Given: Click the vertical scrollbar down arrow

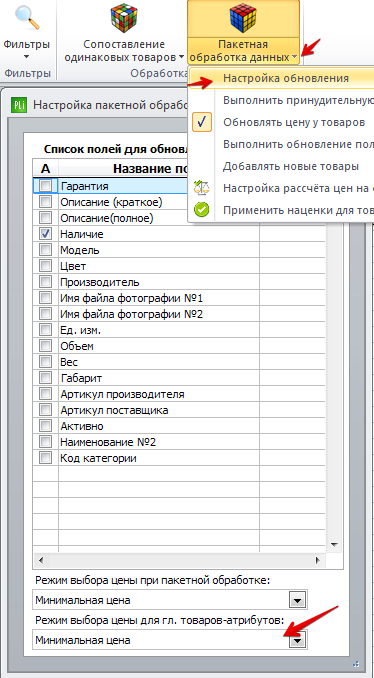Looking at the screenshot, I should 334,544.
